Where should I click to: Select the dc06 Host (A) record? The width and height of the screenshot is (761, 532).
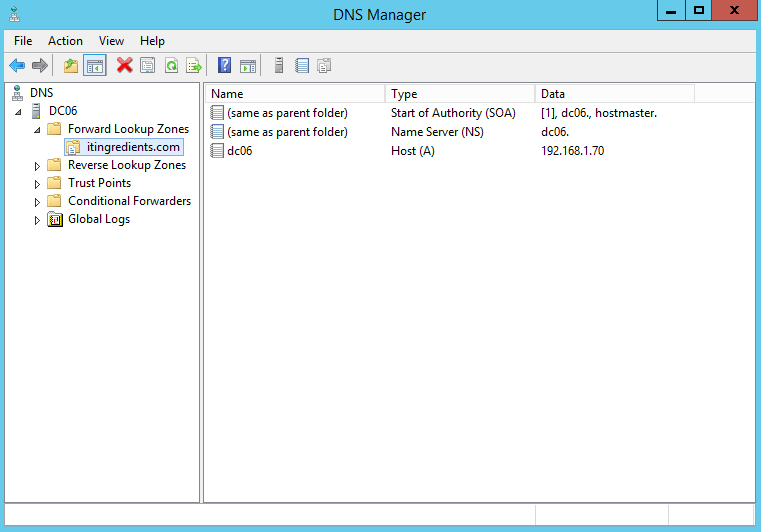click(x=239, y=151)
